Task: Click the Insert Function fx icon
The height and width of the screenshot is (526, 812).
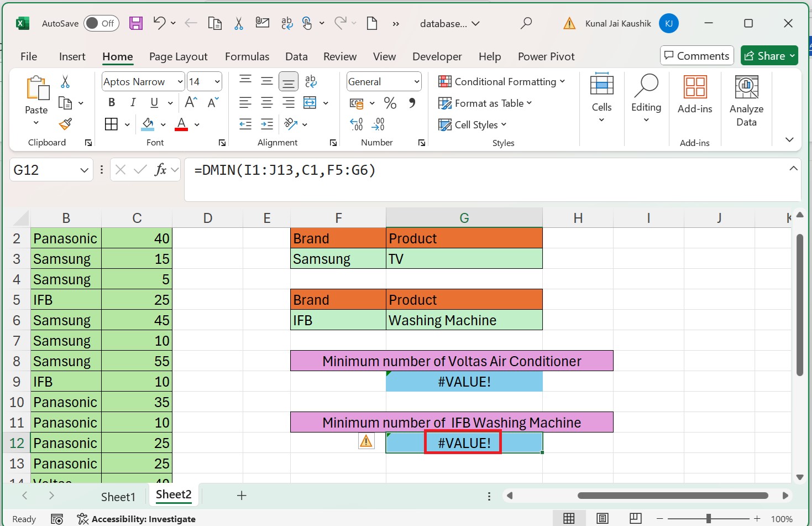Action: [x=161, y=170]
